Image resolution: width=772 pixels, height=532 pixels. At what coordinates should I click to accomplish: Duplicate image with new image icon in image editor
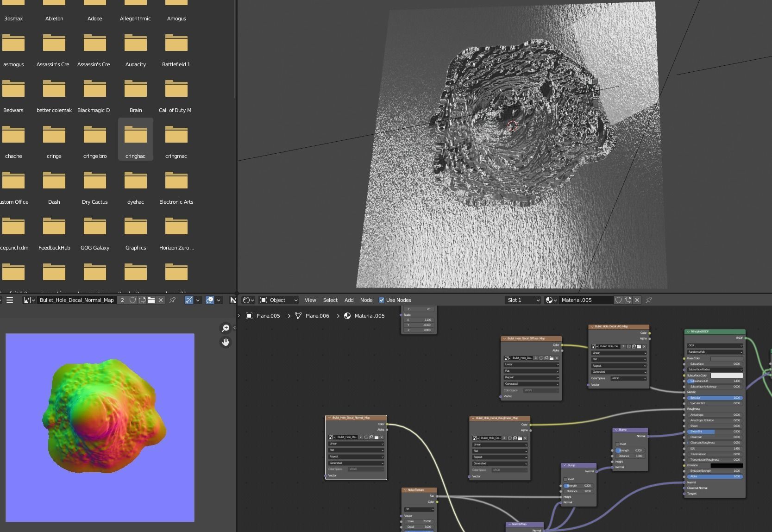pos(142,300)
